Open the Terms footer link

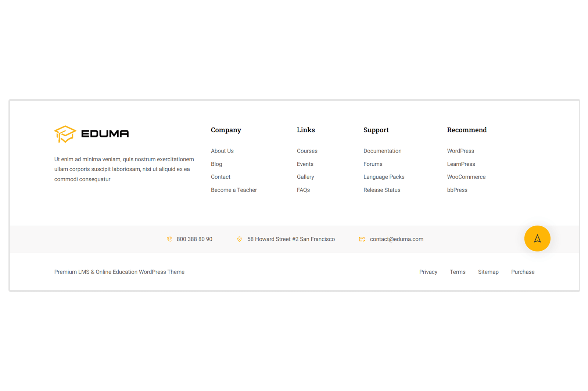(x=458, y=272)
